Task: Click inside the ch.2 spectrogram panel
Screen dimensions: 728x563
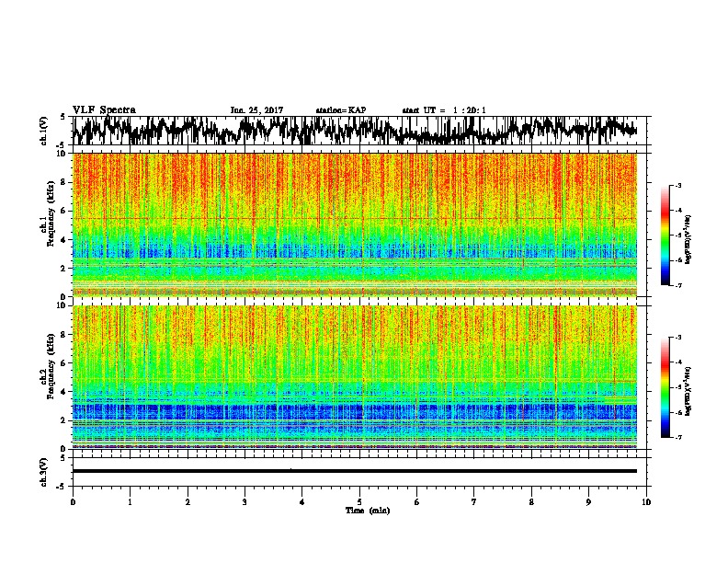Action: click(355, 377)
